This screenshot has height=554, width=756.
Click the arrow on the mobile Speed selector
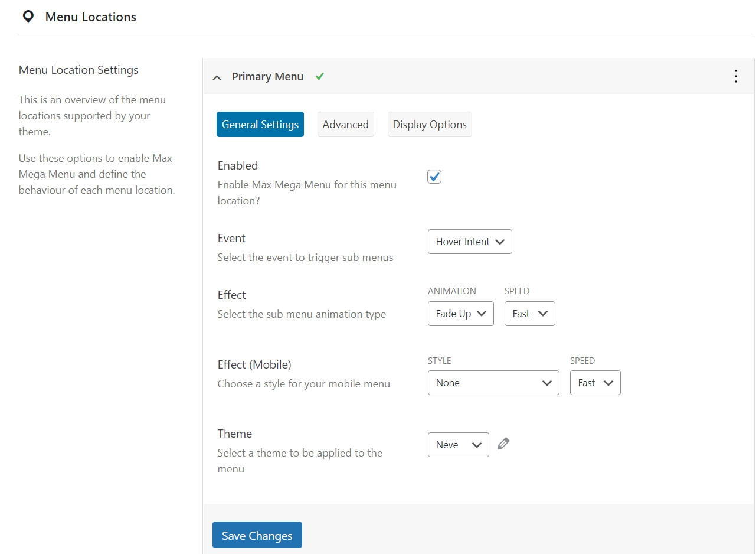click(608, 383)
